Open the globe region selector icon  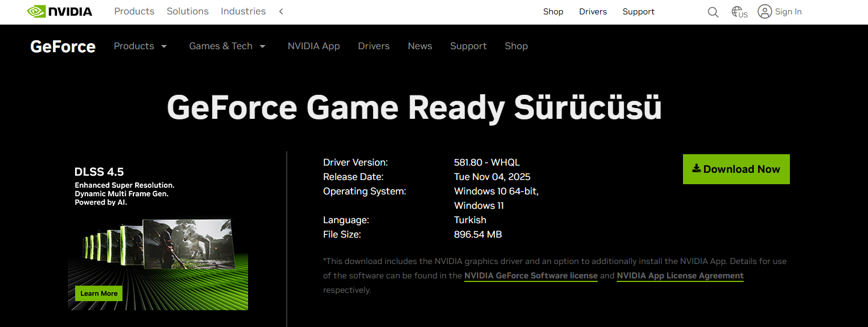coord(739,12)
